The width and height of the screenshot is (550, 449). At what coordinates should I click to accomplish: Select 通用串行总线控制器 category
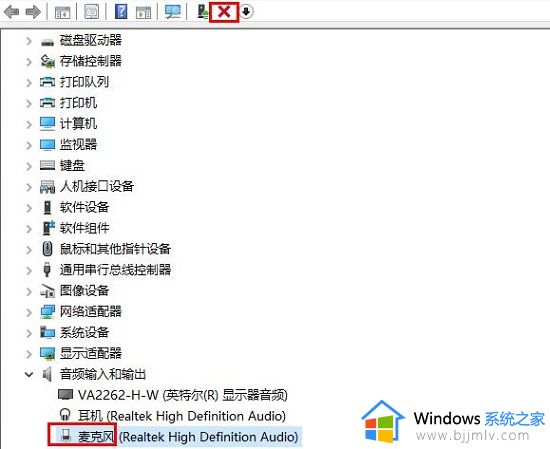click(x=115, y=269)
